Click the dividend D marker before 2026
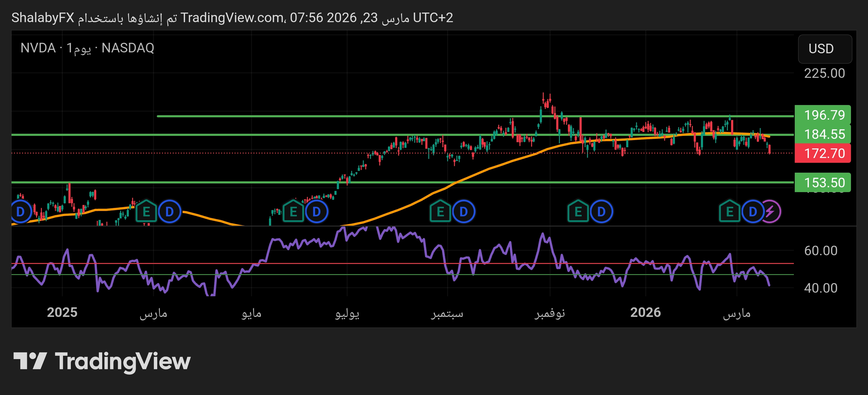 tap(601, 212)
